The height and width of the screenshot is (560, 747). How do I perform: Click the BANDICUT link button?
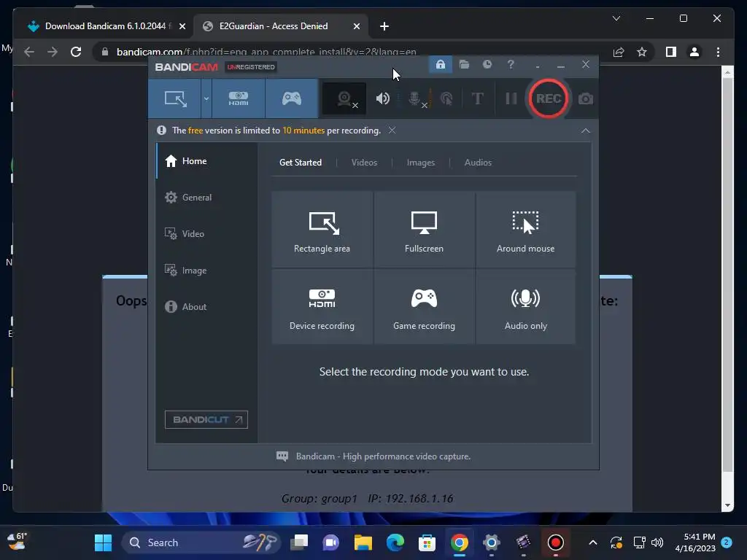(206, 419)
